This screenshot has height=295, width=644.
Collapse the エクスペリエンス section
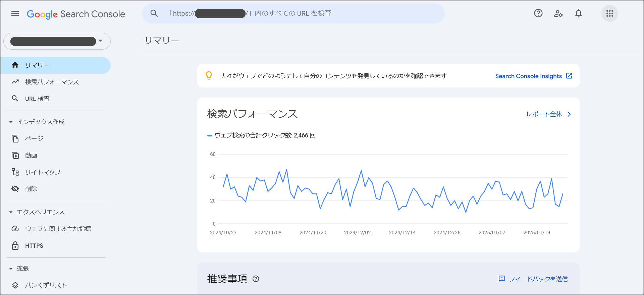[x=11, y=212]
